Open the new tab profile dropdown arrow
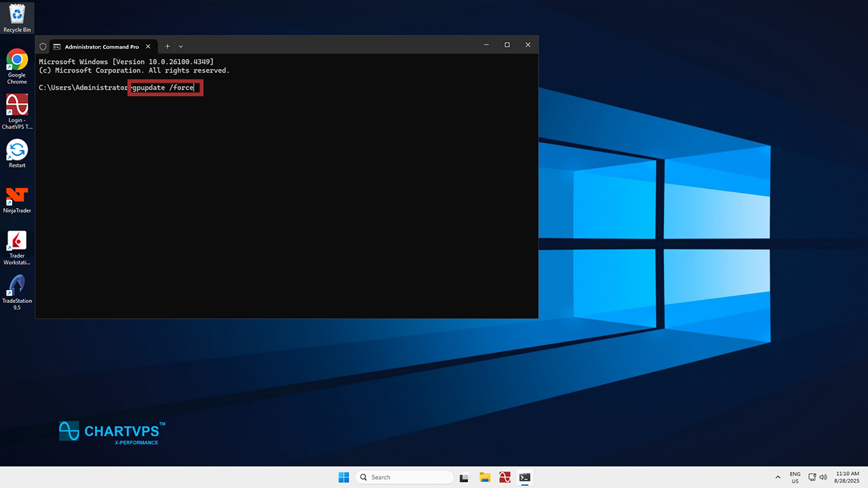 [x=180, y=47]
